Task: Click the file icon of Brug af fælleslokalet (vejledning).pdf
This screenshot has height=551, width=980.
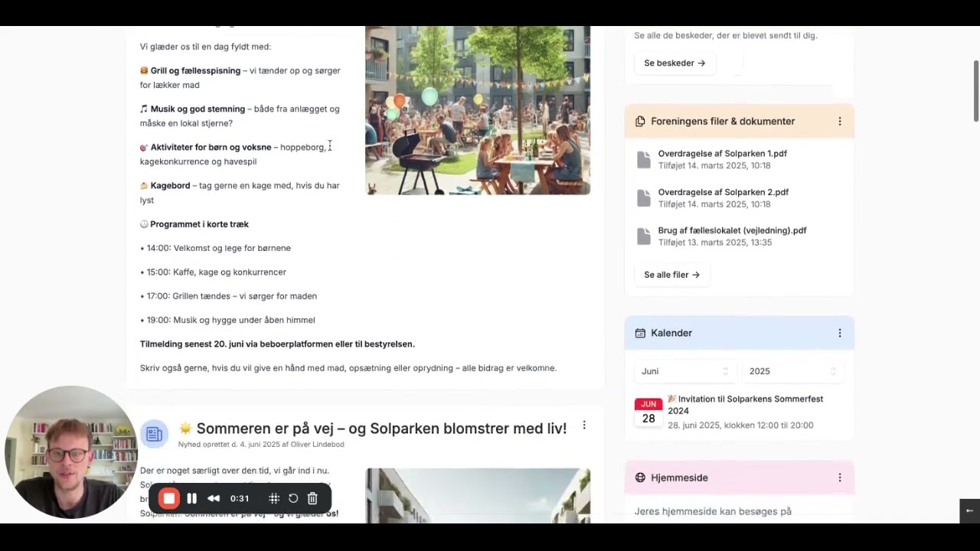Action: [644, 236]
